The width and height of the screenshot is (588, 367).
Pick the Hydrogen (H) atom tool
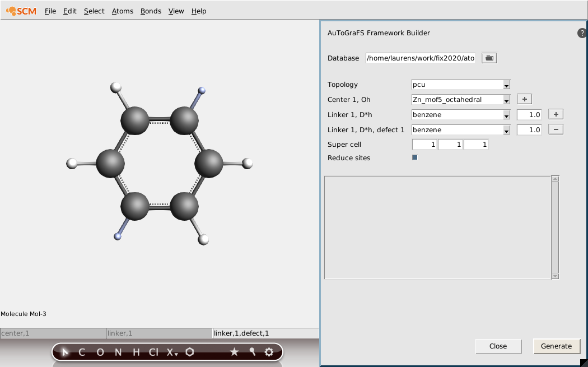[x=136, y=352]
